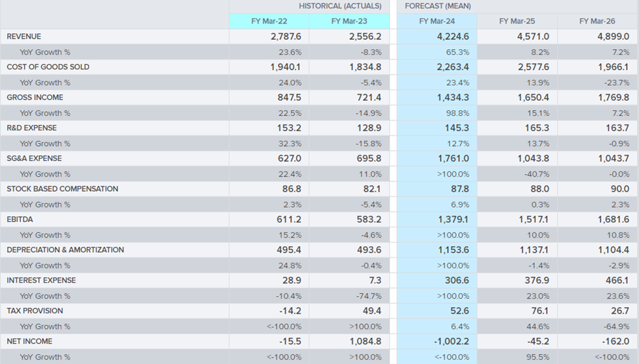Select the FY Mar-25 column header
The image size is (639, 364).
click(517, 21)
